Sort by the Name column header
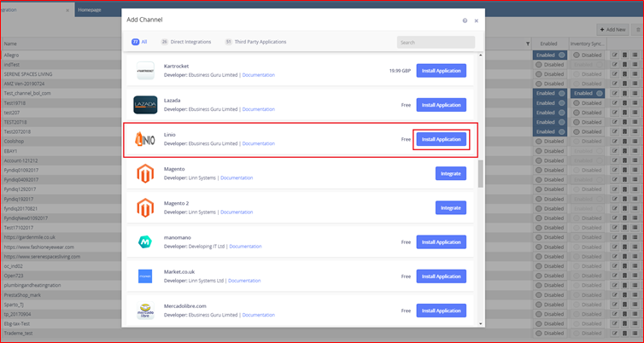The width and height of the screenshot is (644, 343). click(10, 44)
